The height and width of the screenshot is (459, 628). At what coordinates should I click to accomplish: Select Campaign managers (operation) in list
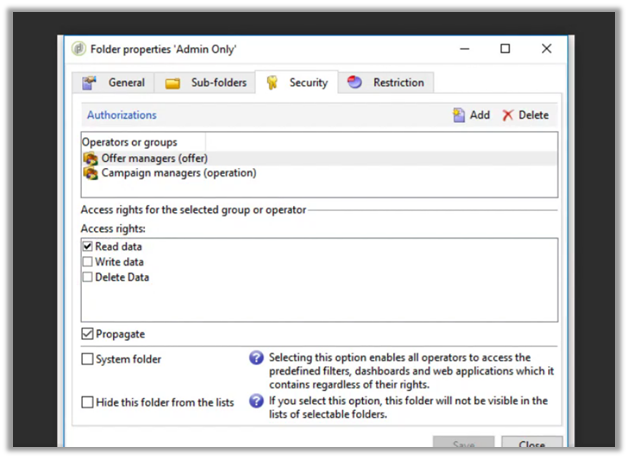(178, 173)
